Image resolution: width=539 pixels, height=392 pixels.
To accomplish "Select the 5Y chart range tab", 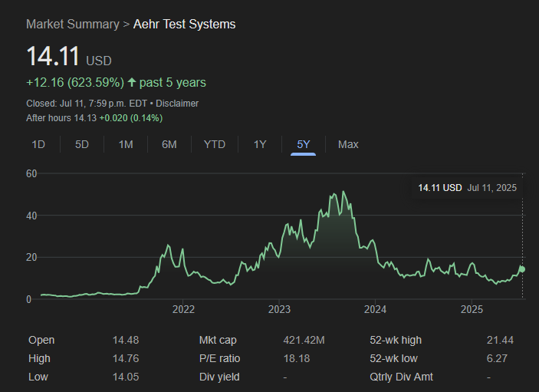I will tap(303, 144).
